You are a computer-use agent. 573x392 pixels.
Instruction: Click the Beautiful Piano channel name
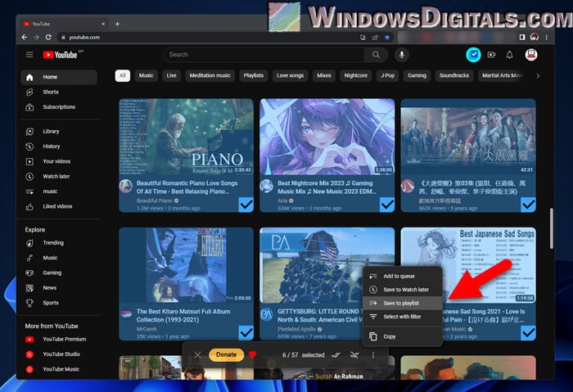tap(154, 201)
